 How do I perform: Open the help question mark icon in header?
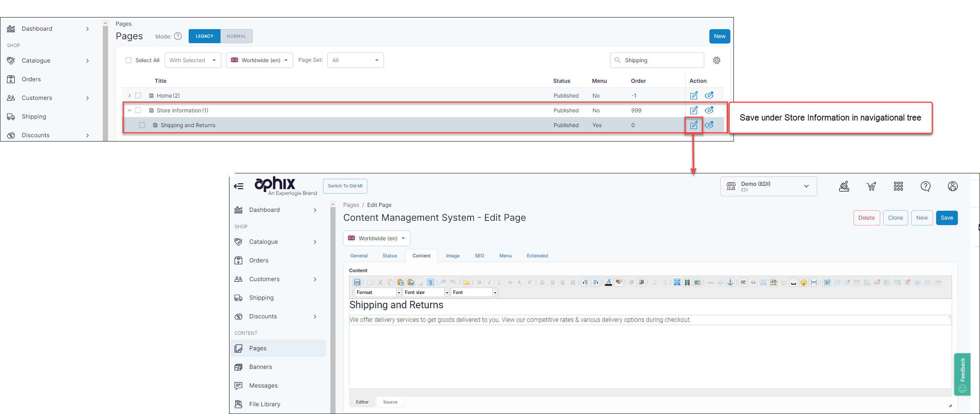(x=925, y=187)
